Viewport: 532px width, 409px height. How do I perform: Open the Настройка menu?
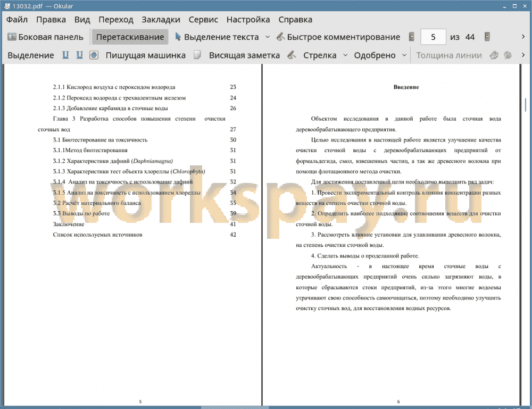[x=248, y=20]
